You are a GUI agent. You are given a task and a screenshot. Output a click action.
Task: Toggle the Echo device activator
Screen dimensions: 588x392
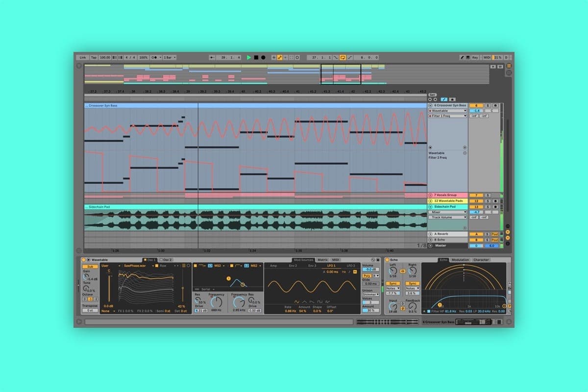387,260
